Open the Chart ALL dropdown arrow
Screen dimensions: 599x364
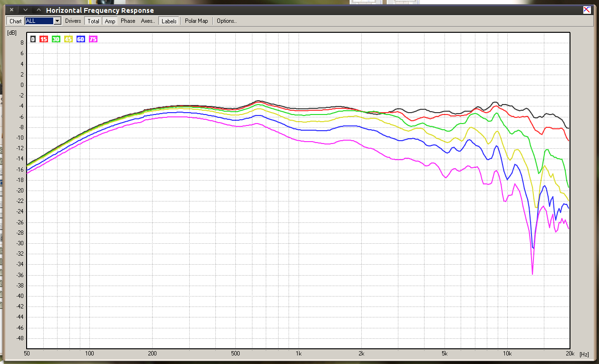pyautogui.click(x=58, y=21)
